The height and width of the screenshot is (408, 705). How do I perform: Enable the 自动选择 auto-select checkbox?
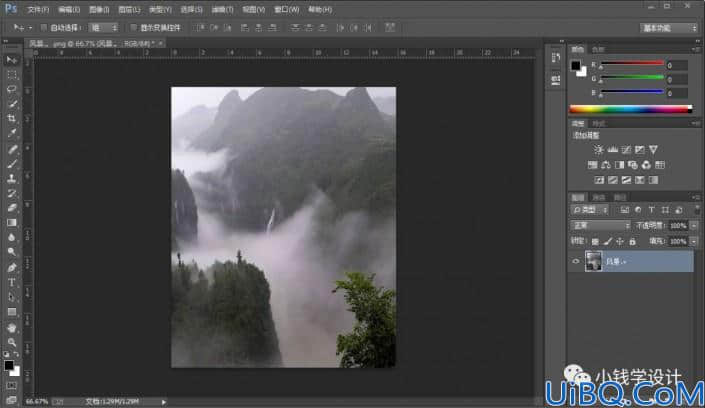click(x=44, y=27)
